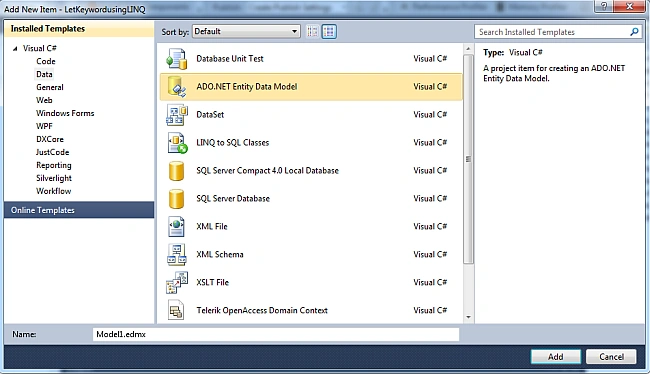Select the Database Unit Test label
The image size is (650, 374).
tap(230, 59)
